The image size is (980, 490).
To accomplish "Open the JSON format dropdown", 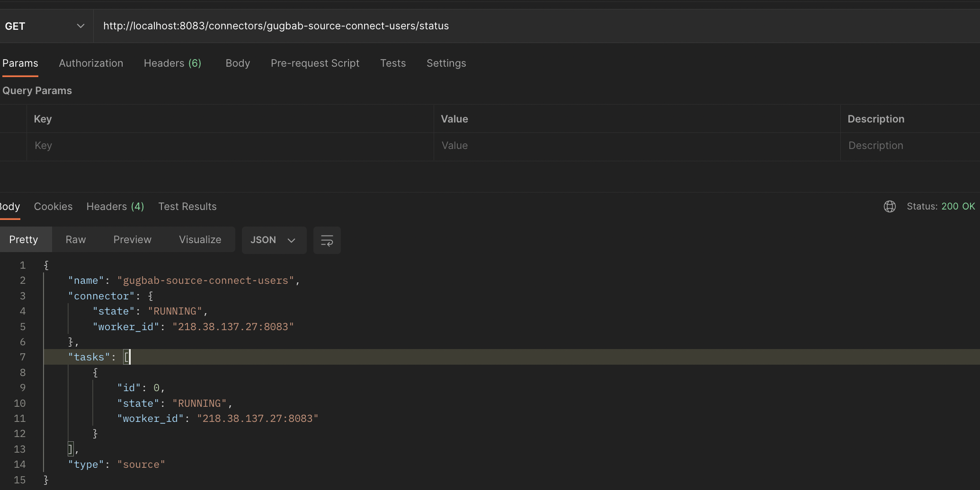I will pos(274,240).
